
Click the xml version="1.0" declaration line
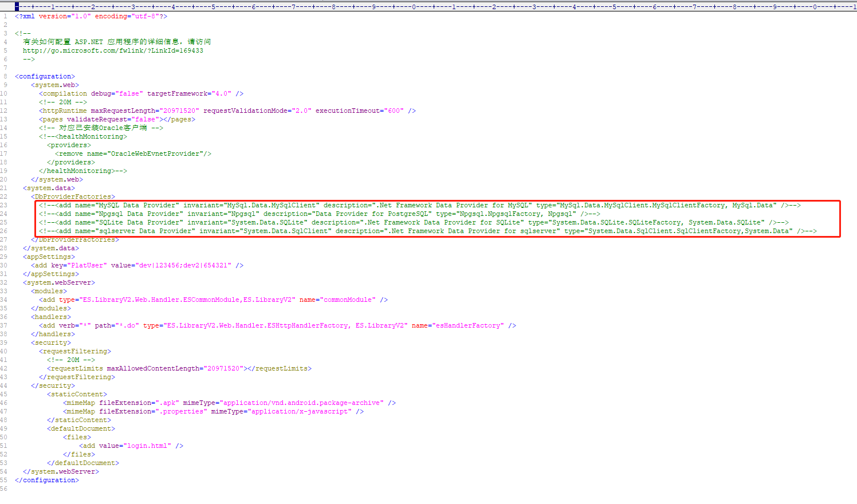pos(91,16)
